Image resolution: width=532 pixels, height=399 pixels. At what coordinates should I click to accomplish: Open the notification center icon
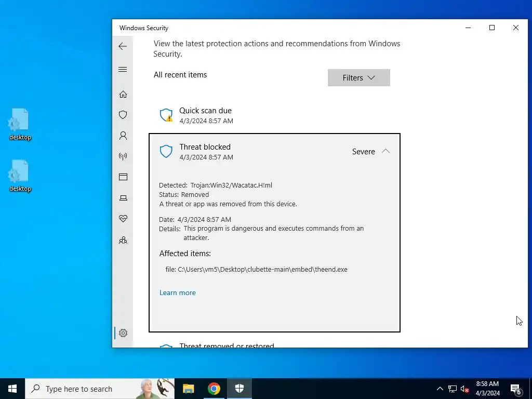[x=516, y=389]
